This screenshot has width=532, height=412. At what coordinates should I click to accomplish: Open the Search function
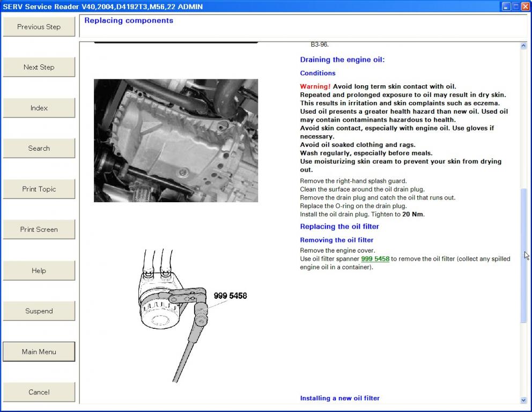point(39,148)
